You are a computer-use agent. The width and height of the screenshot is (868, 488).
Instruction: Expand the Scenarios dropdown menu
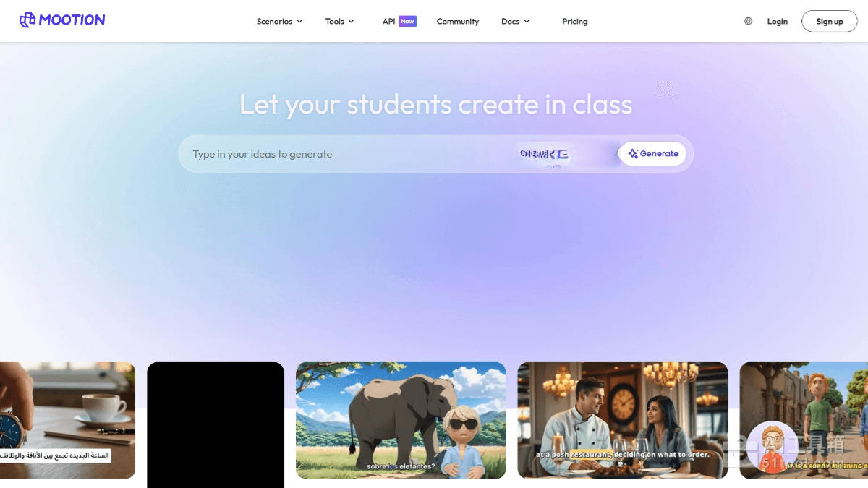(279, 21)
